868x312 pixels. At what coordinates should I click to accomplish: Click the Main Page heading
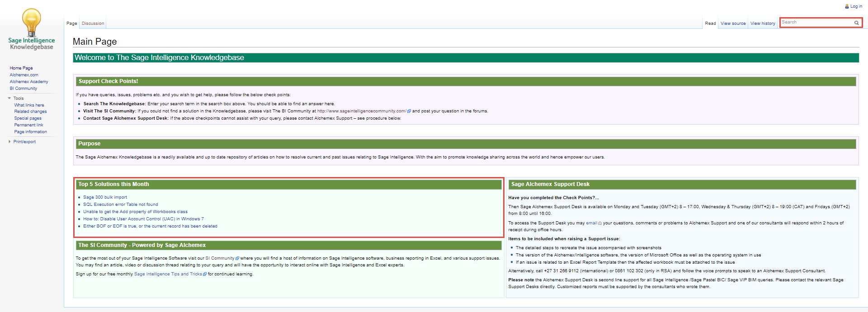pyautogui.click(x=95, y=42)
